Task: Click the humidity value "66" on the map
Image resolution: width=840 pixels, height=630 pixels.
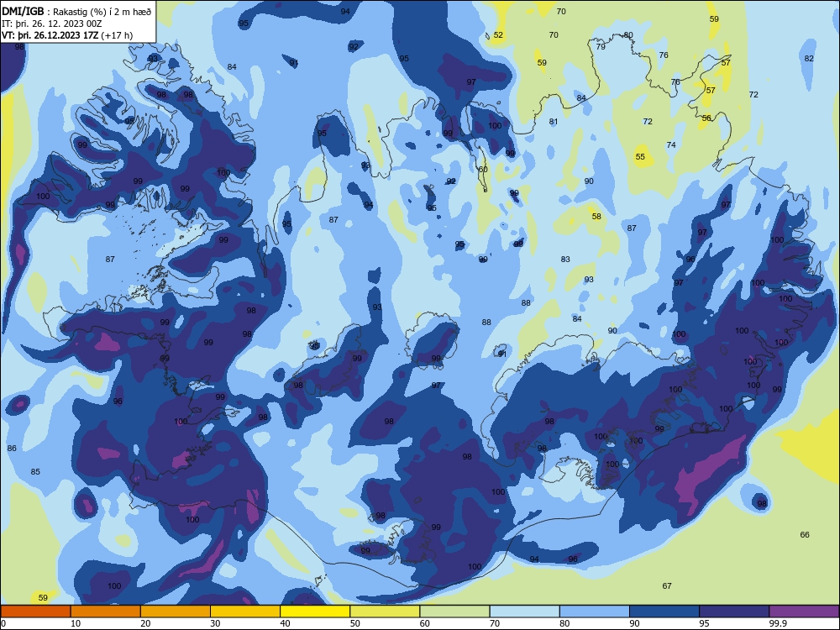Action: click(x=805, y=534)
